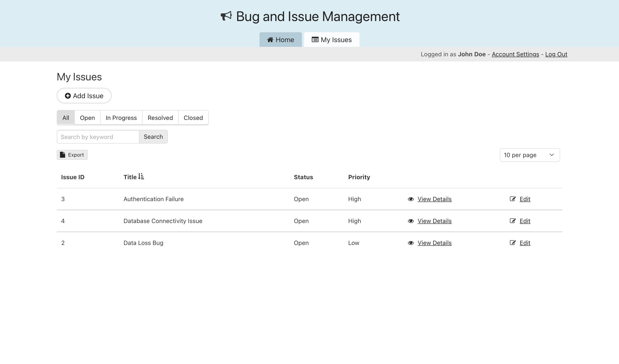Click the plus icon on Add Issue
This screenshot has height=364, width=619.
(68, 96)
